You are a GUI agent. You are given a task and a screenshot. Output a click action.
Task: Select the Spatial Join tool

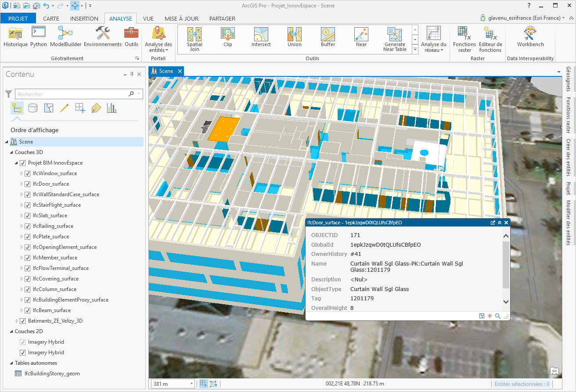click(x=194, y=39)
